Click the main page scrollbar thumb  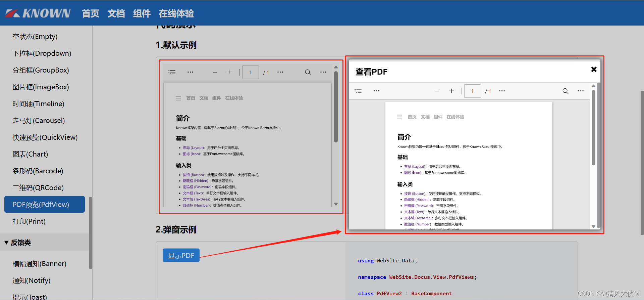pyautogui.click(x=642, y=162)
